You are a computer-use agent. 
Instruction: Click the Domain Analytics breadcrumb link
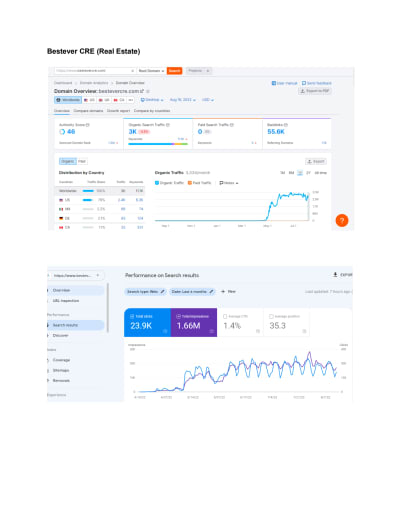[94, 83]
